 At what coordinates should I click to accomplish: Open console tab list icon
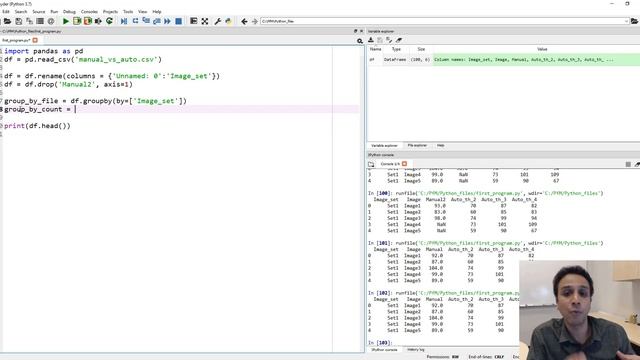tap(371, 164)
